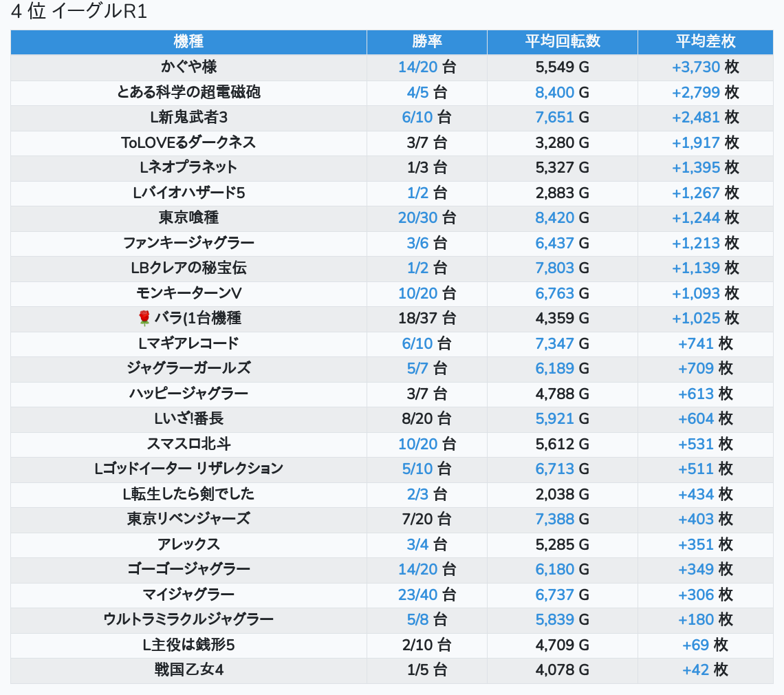Select the かぐや様 machine name

tap(188, 67)
